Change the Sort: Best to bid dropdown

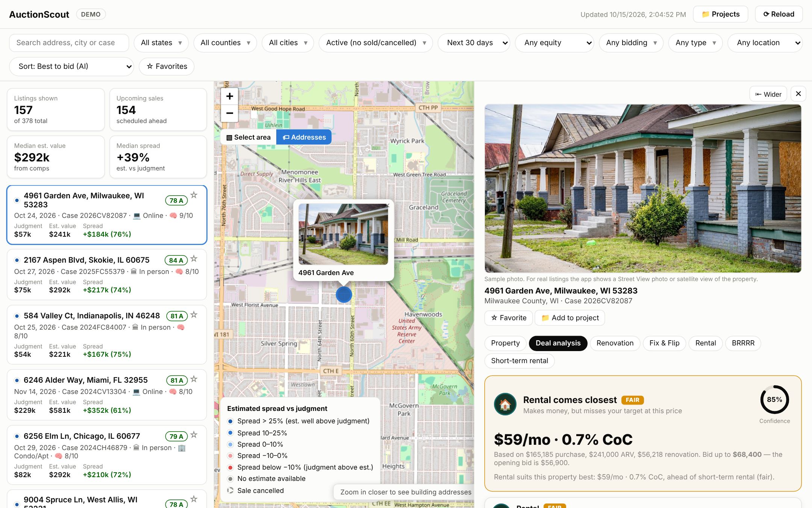(x=71, y=67)
